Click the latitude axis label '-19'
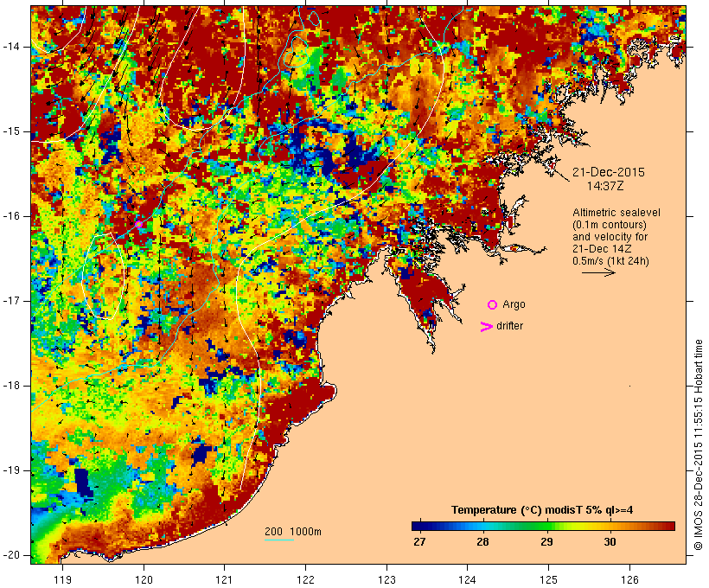The width and height of the screenshot is (709, 588). pos(11,470)
